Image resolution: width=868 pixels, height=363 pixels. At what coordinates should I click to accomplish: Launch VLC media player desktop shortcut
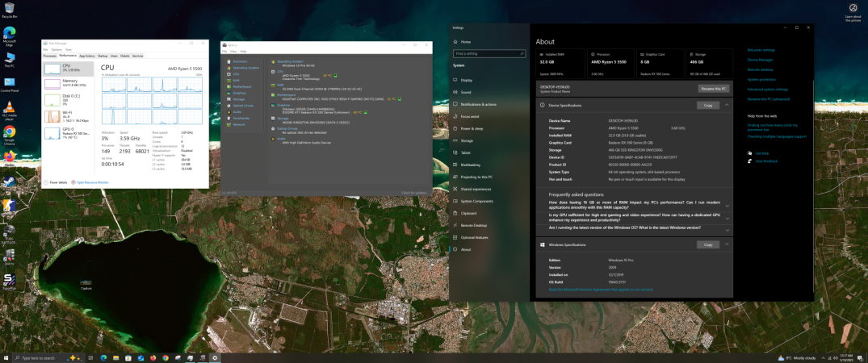point(9,111)
